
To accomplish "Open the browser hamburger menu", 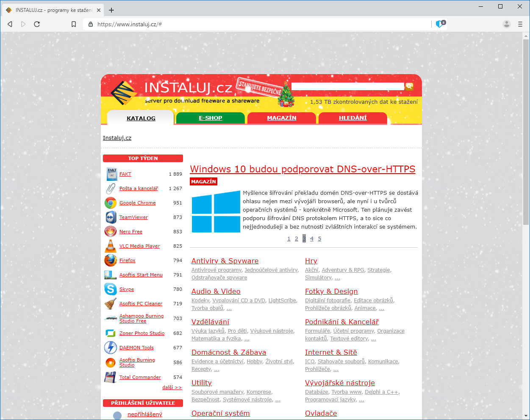I will 520,24.
